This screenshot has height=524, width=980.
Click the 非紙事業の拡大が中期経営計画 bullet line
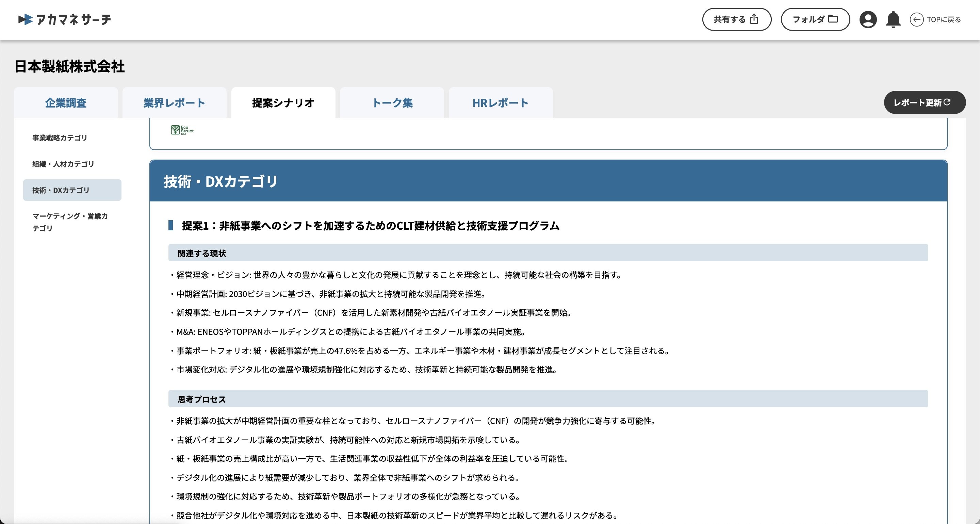[414, 421]
